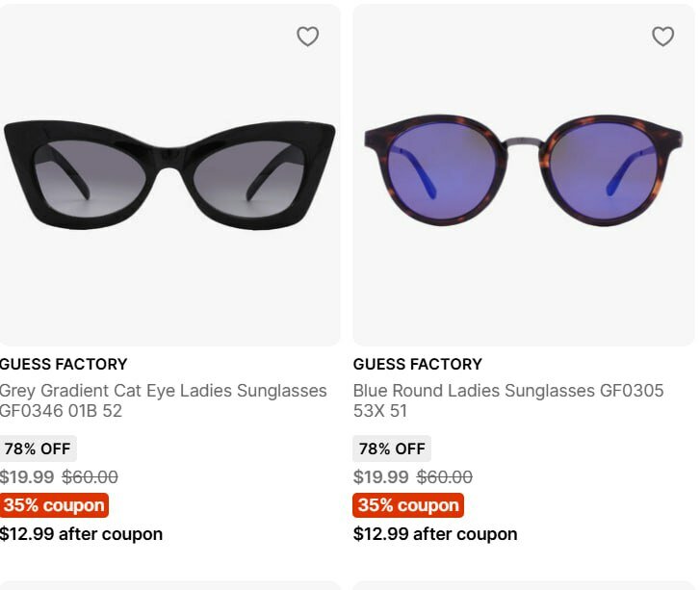
Task: Click the GF0346 01B 52 model text
Action: tap(61, 411)
